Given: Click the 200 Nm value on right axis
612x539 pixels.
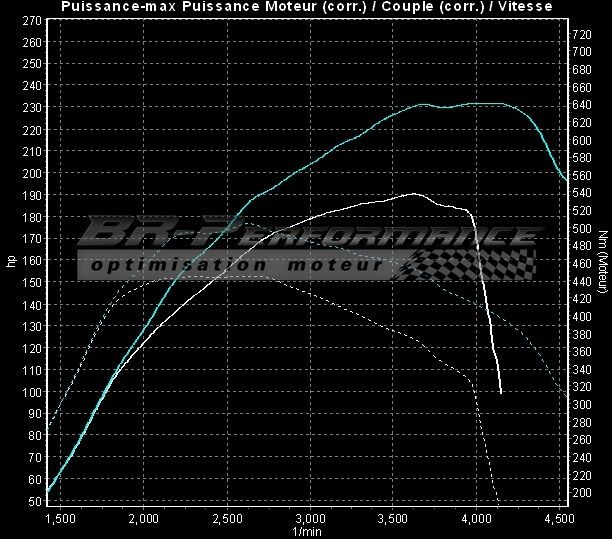Looking at the screenshot, I should tap(580, 493).
